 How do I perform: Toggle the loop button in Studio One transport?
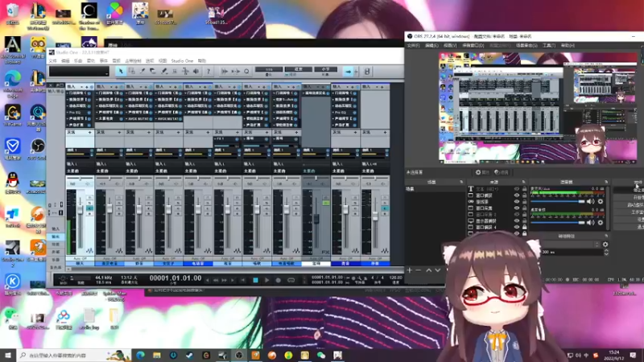(291, 280)
